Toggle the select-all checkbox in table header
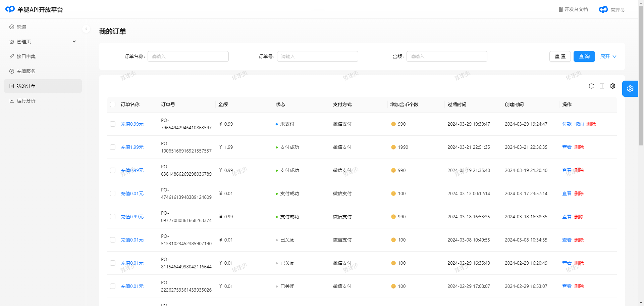Image resolution: width=644 pixels, height=306 pixels. 113,104
